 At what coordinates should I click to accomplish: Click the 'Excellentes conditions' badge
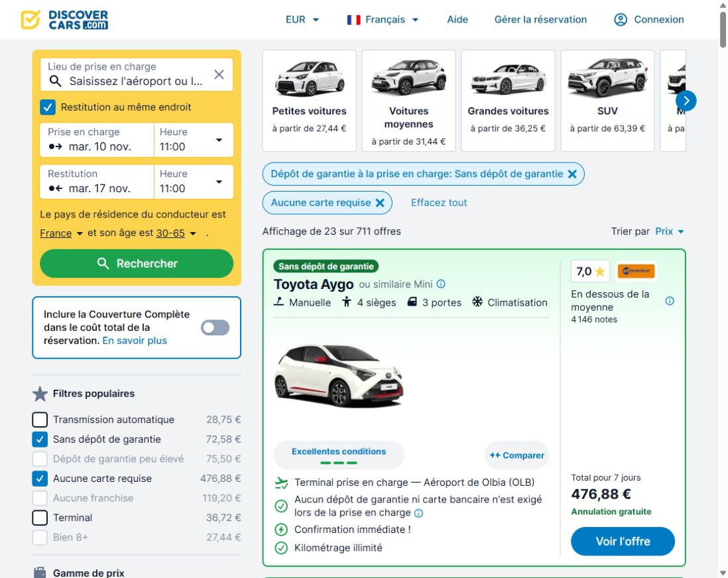(x=338, y=455)
